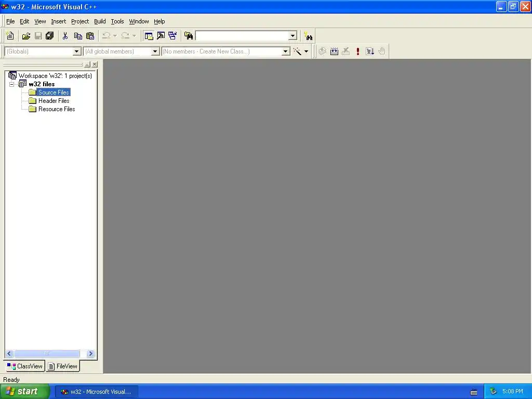Open the WizardBar actions dropdown arrow
Image resolution: width=532 pixels, height=399 pixels.
306,51
